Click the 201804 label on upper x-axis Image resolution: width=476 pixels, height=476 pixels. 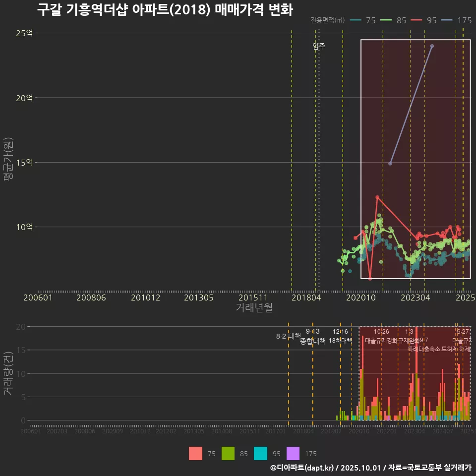click(x=304, y=297)
